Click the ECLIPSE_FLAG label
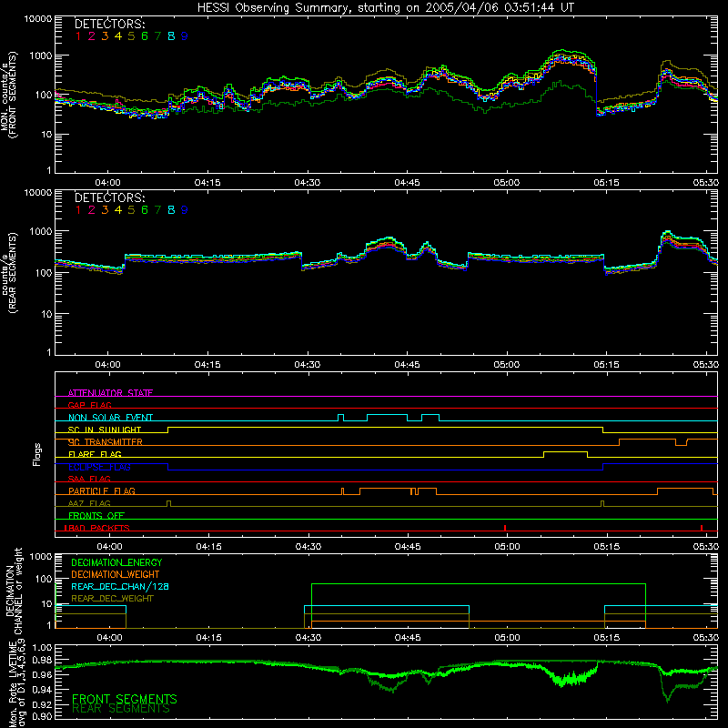 [x=99, y=467]
